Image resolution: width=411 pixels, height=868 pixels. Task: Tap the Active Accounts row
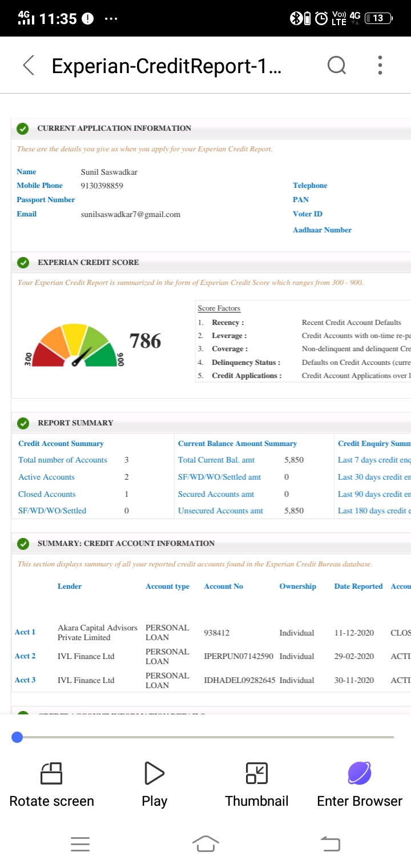[x=73, y=477]
